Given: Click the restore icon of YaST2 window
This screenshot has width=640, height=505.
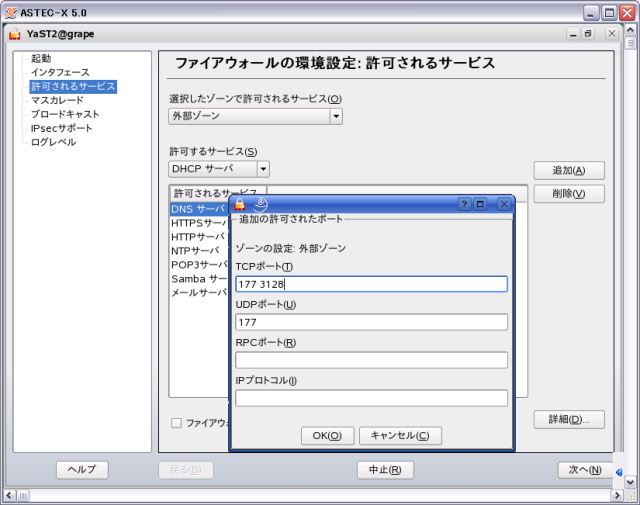Looking at the screenshot, I should [588, 34].
